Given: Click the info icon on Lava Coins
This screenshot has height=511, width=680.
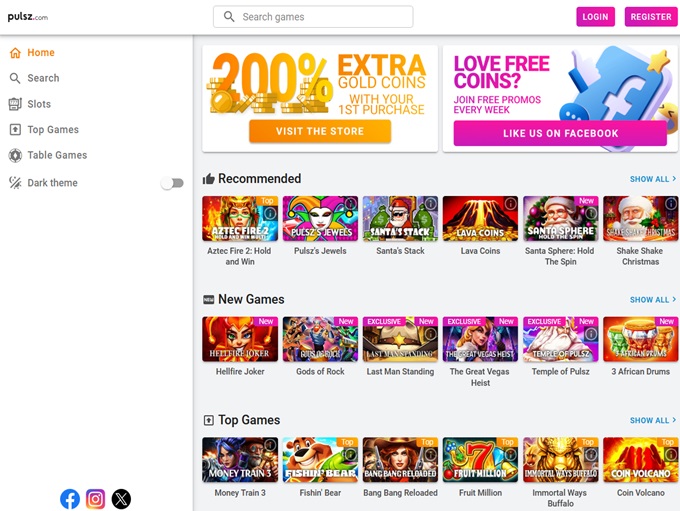Looking at the screenshot, I should [x=510, y=203].
